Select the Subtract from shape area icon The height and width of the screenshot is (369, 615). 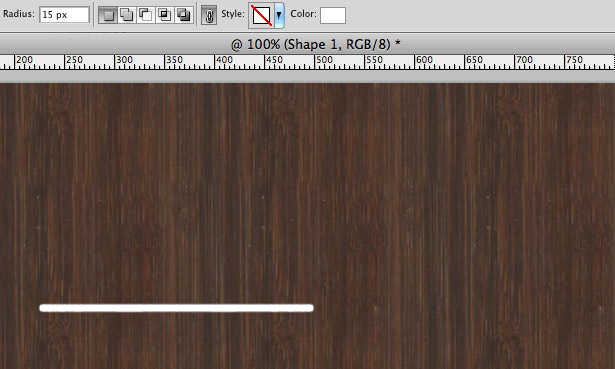pyautogui.click(x=146, y=15)
